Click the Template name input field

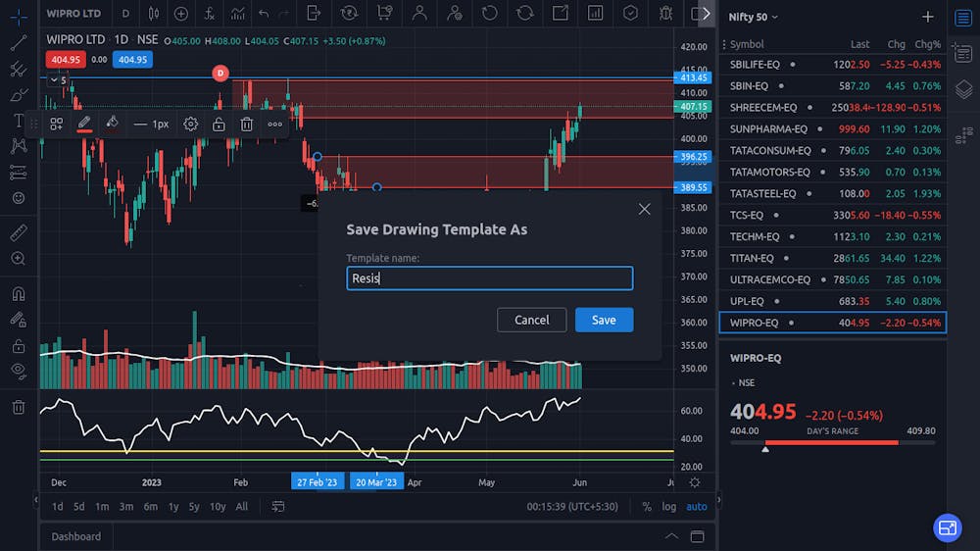(x=489, y=278)
